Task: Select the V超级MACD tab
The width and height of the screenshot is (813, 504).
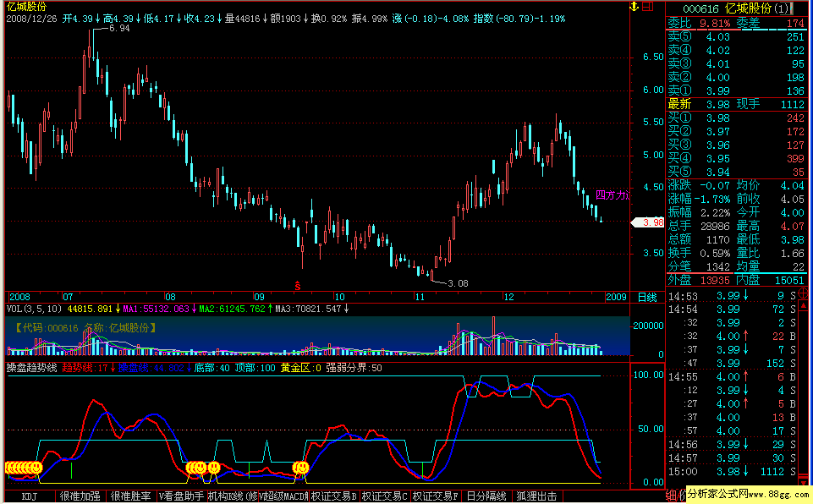Action: (283, 496)
